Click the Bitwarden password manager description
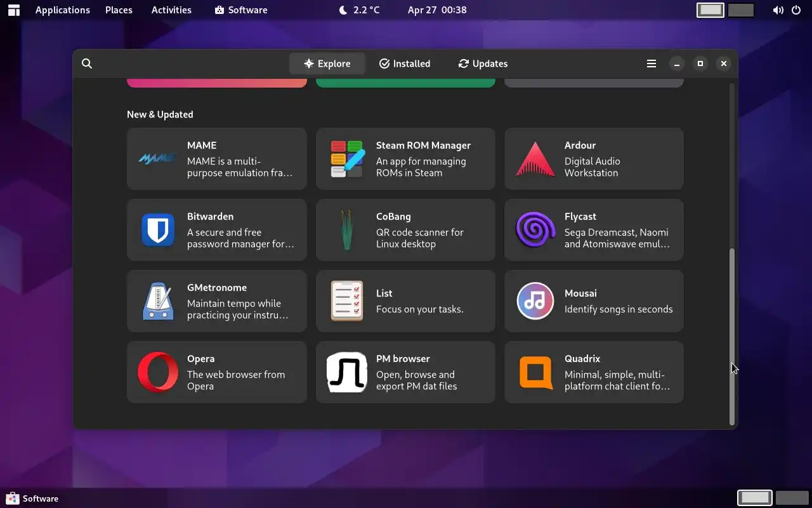Viewport: 812px width, 508px height. (x=240, y=238)
